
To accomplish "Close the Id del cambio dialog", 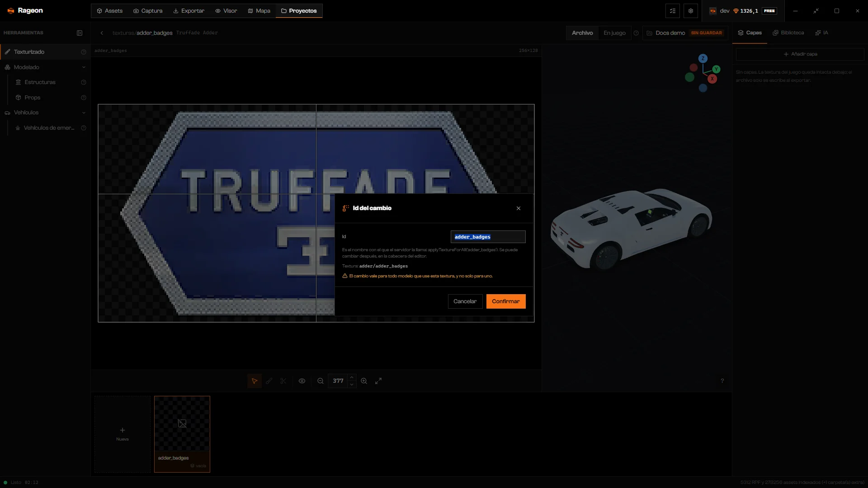I will point(519,208).
